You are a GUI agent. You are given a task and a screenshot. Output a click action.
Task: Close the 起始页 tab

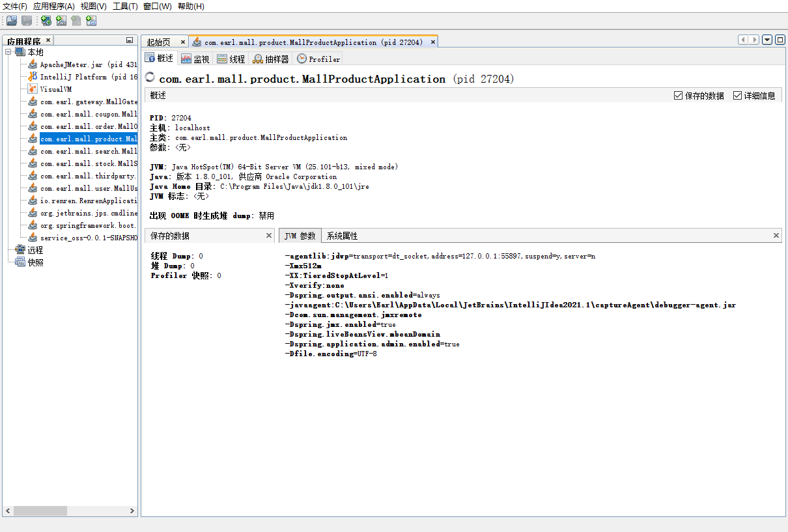pyautogui.click(x=182, y=42)
